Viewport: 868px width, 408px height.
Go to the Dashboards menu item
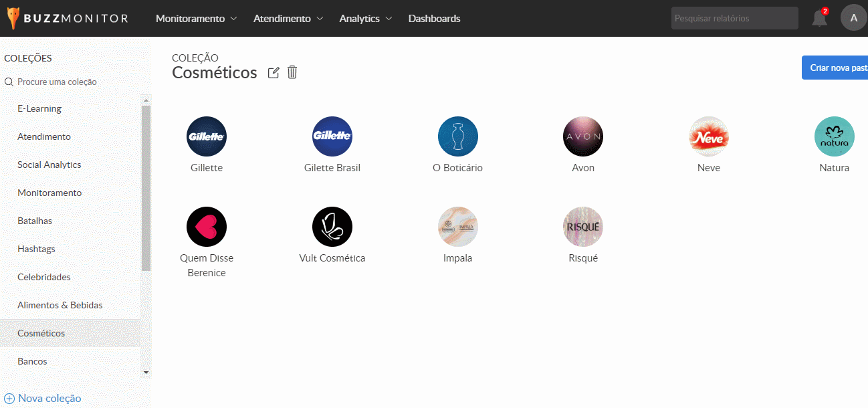click(434, 19)
